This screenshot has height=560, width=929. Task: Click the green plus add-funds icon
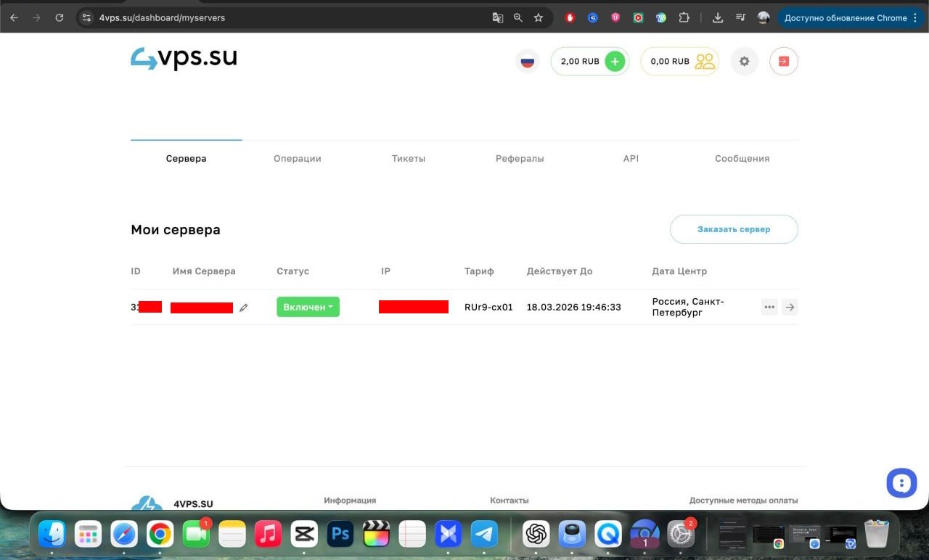615,62
